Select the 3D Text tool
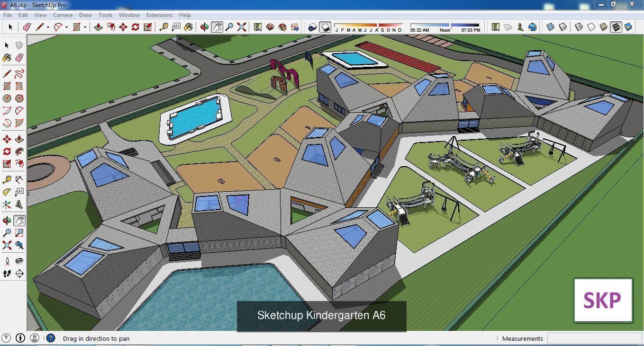Viewport: 644px width, 346px height. click(19, 204)
